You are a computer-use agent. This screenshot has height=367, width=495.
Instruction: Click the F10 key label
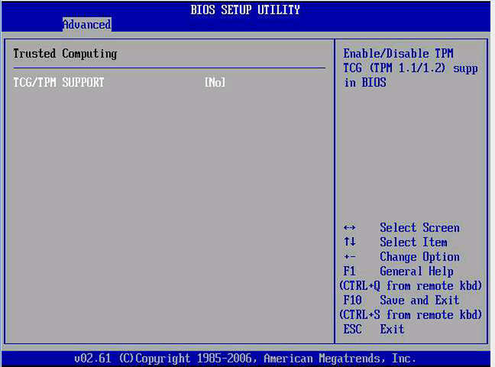353,300
